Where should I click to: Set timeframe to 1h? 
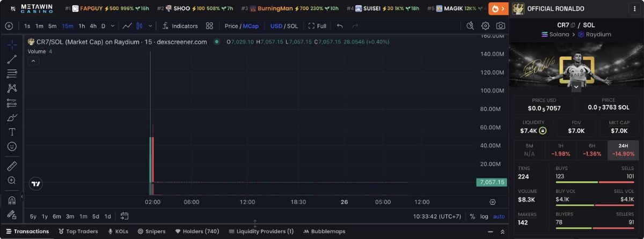tap(82, 26)
